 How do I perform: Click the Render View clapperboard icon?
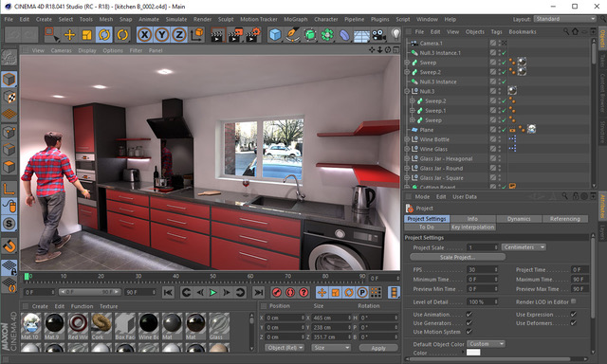pyautogui.click(x=218, y=35)
